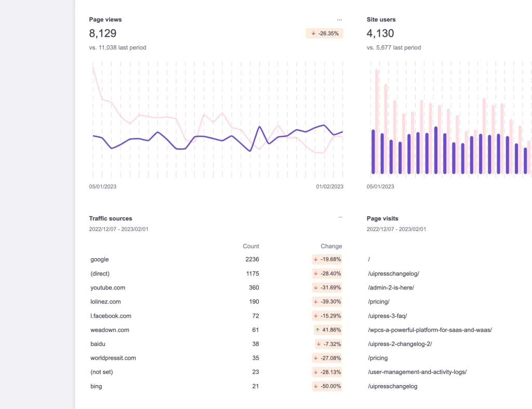Select the -31.69% change badge for youtube.com
Viewport: 532px width, 409px height.
tap(327, 287)
